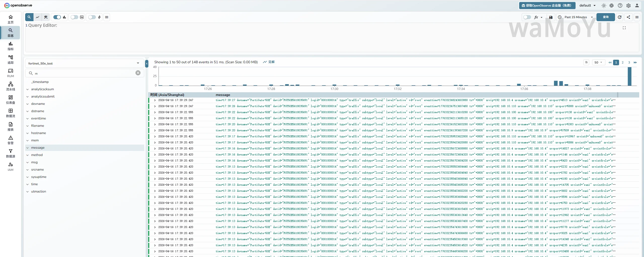Image resolution: width=644 pixels, height=257 pixels.
Task: Turn on the quick mode lightning toggle
Action: point(92,17)
